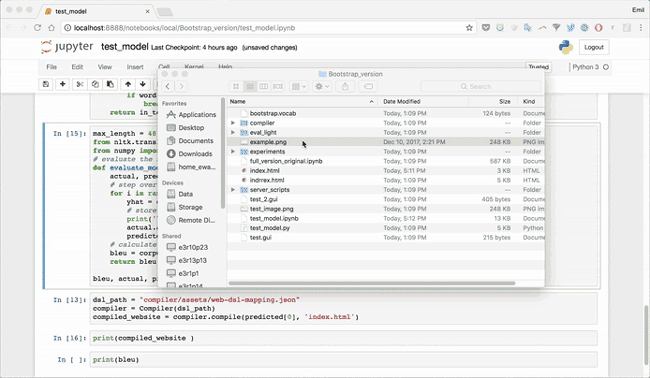Click the Pocket extension icon
This screenshot has height=378, width=650.
tap(486, 28)
